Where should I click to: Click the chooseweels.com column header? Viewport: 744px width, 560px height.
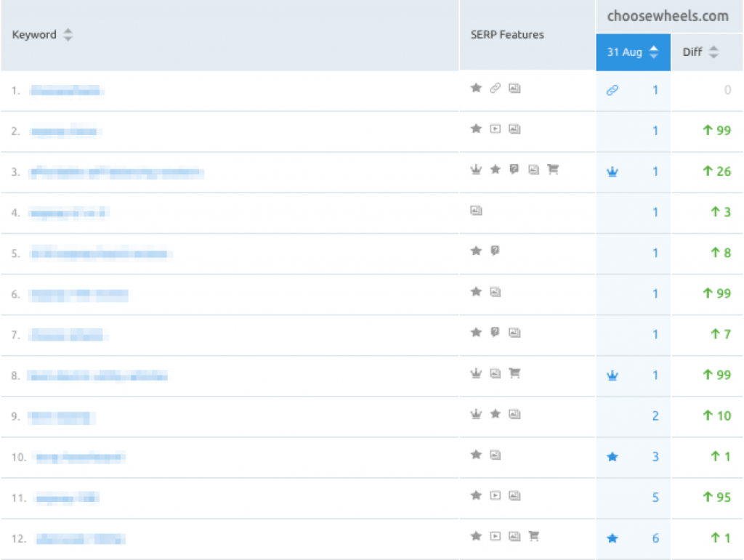[668, 16]
